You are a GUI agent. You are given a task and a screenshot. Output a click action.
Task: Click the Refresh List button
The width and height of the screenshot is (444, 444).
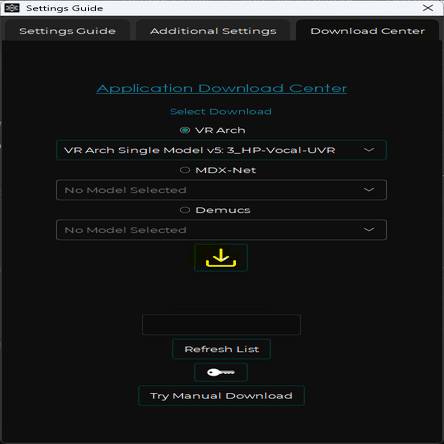tap(221, 349)
